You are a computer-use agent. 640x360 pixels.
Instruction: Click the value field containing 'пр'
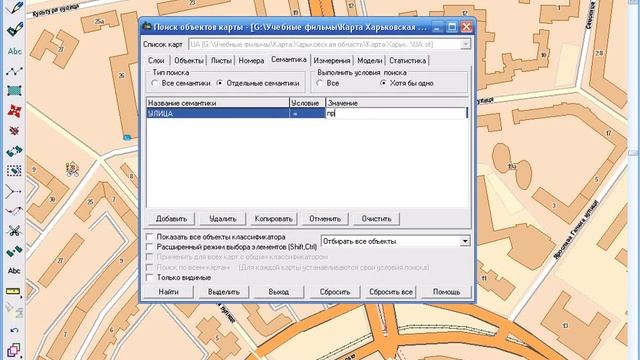tap(396, 113)
